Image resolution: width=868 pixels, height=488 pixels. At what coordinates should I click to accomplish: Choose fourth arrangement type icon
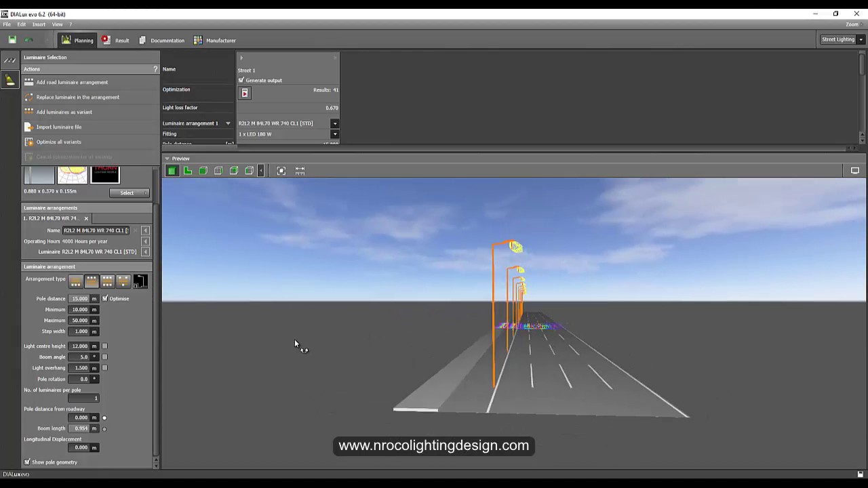[x=123, y=281]
